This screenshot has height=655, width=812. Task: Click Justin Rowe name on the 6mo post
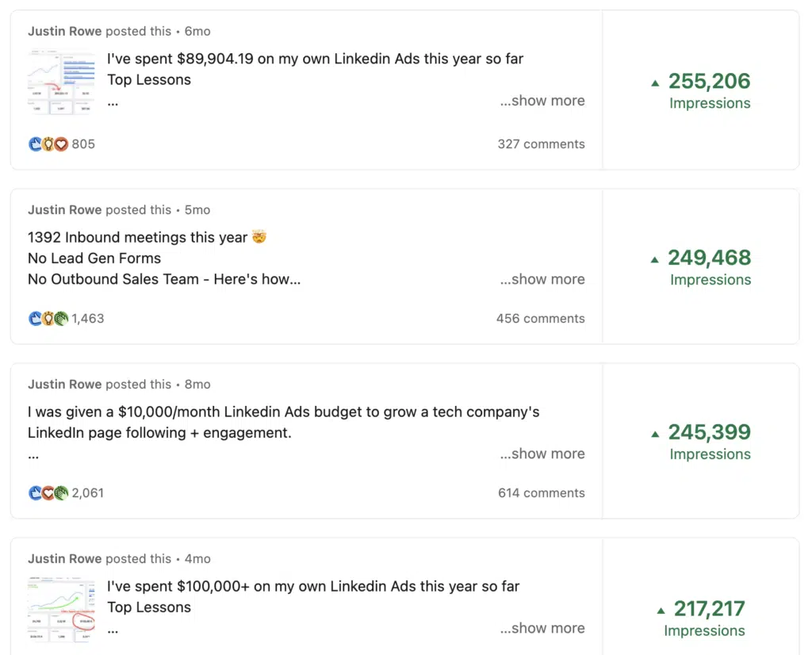(x=65, y=31)
